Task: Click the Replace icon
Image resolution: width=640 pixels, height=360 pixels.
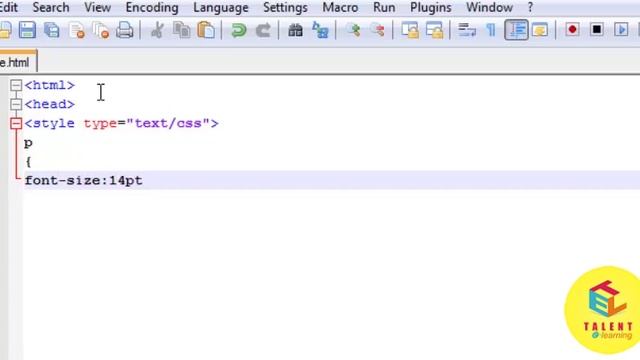Action: click(320, 30)
